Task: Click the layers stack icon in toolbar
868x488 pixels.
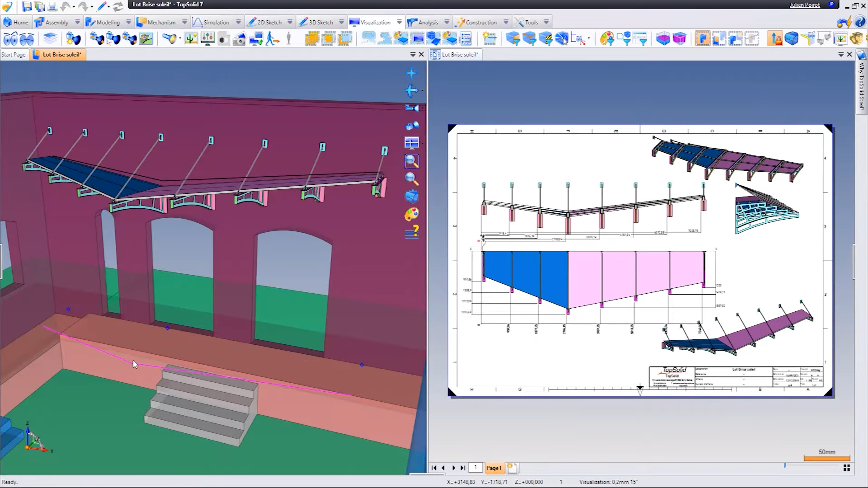Action: pos(50,39)
